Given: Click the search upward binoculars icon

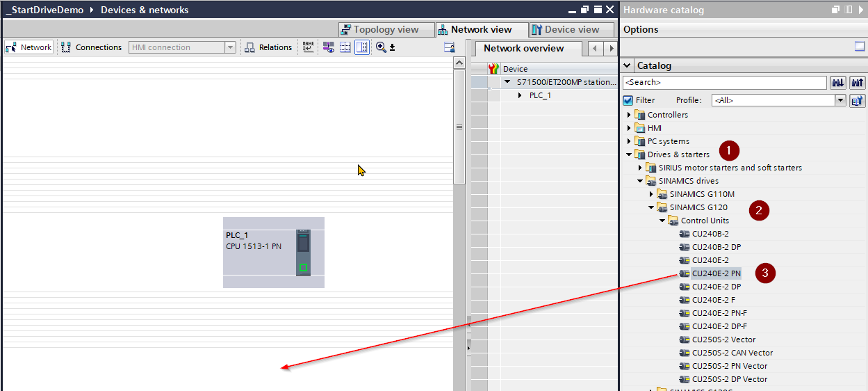Looking at the screenshot, I should [857, 83].
